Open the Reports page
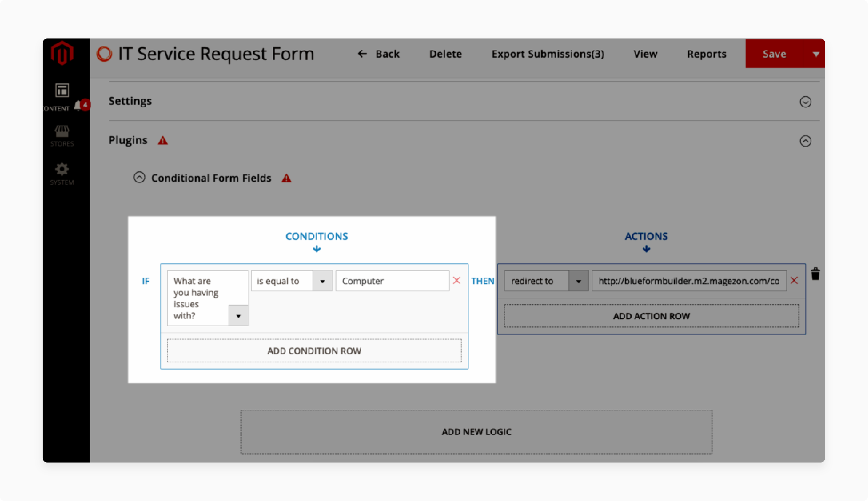868x501 pixels. click(707, 54)
